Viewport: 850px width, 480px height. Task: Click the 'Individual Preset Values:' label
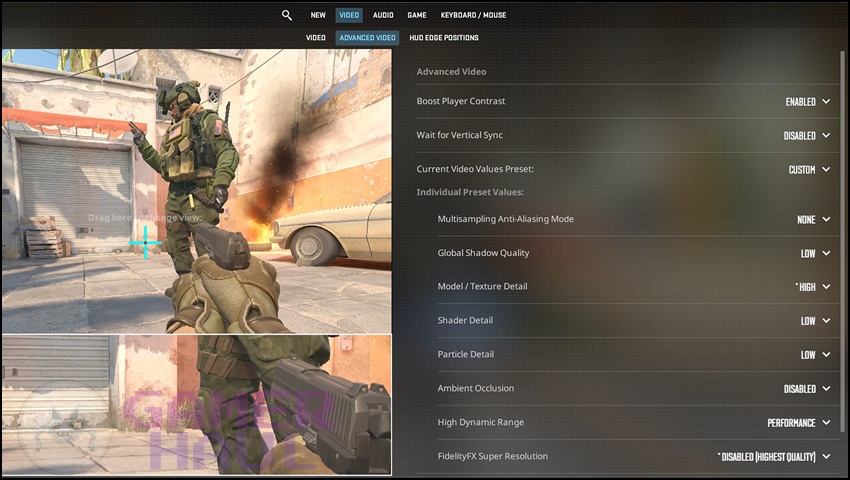coord(469,192)
